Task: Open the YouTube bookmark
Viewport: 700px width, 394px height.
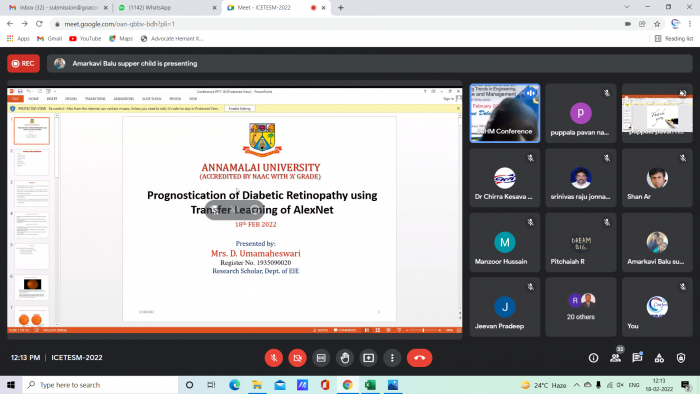Action: pyautogui.click(x=85, y=39)
